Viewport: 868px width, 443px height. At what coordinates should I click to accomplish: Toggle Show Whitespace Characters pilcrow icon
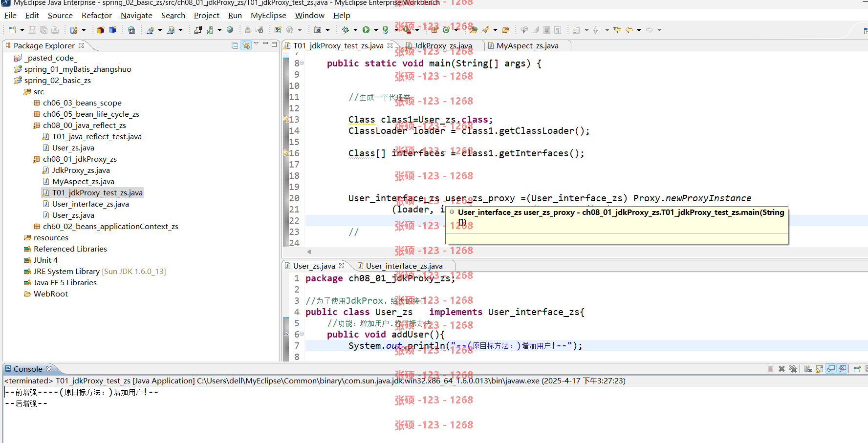click(x=558, y=30)
